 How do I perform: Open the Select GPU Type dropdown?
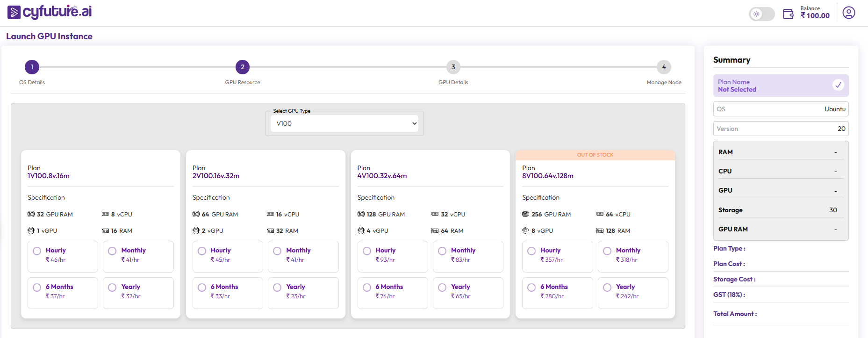click(344, 123)
